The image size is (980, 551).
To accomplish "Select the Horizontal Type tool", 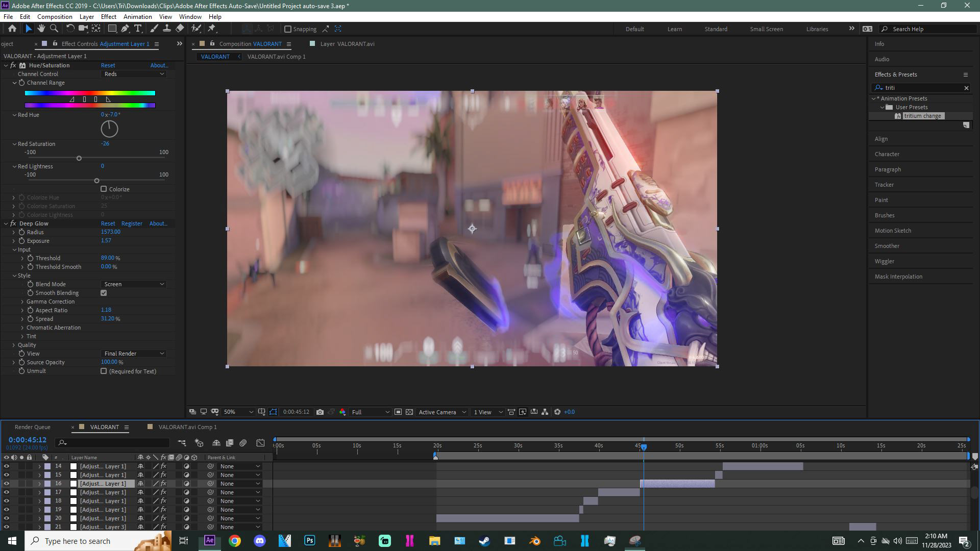I will (x=138, y=29).
